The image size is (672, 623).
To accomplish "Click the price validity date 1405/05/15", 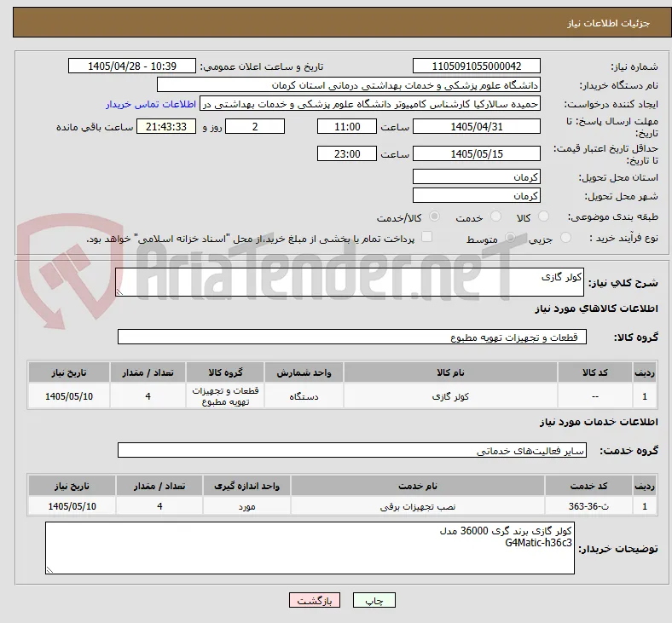I will pos(476,153).
